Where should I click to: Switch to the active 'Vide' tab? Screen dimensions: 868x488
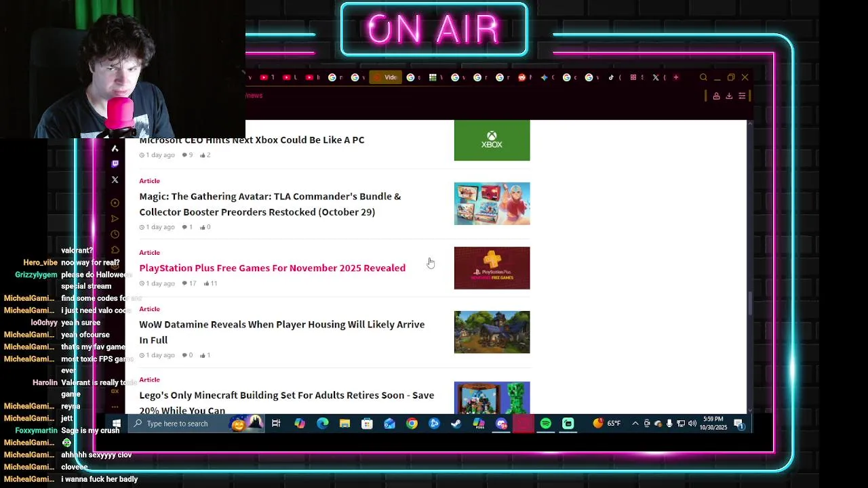point(386,77)
